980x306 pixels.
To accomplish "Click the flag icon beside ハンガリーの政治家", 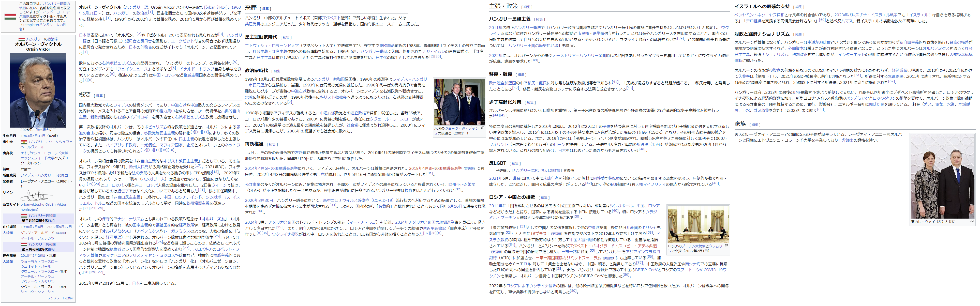I will click(x=22, y=39).
